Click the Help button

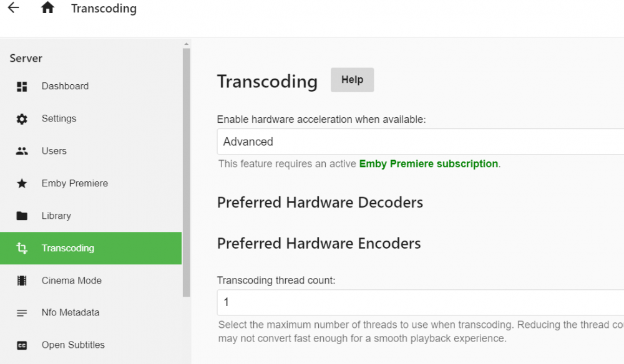(x=352, y=80)
